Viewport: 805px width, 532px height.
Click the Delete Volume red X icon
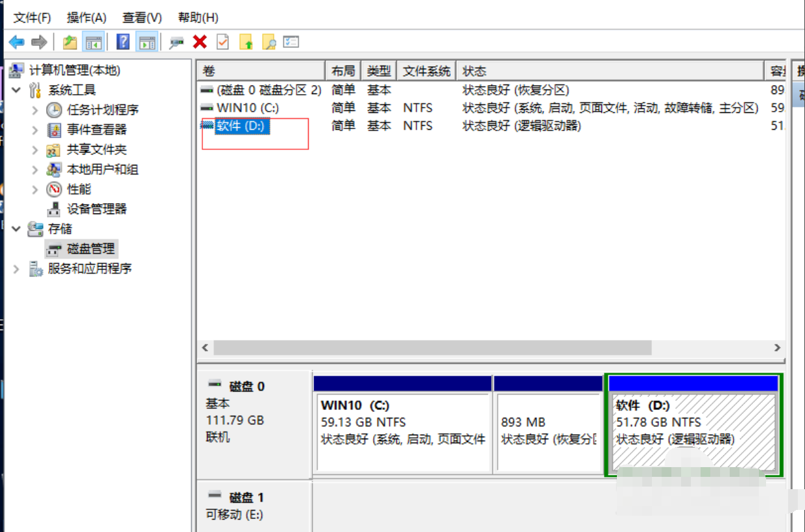coord(200,42)
